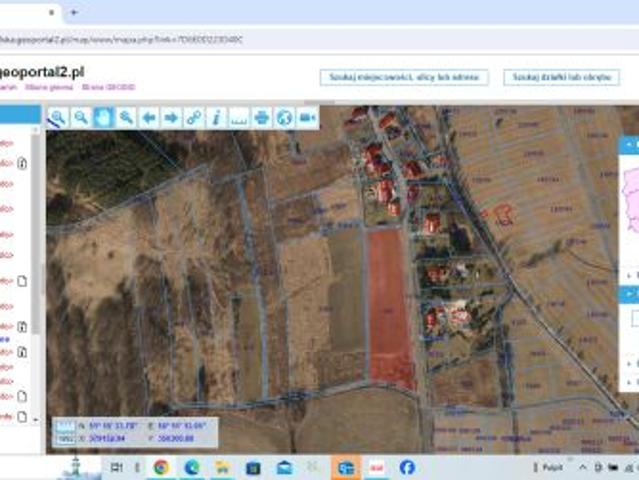Select the zoom out magnifier tool
Screen dimensions: 639x480
[80, 118]
